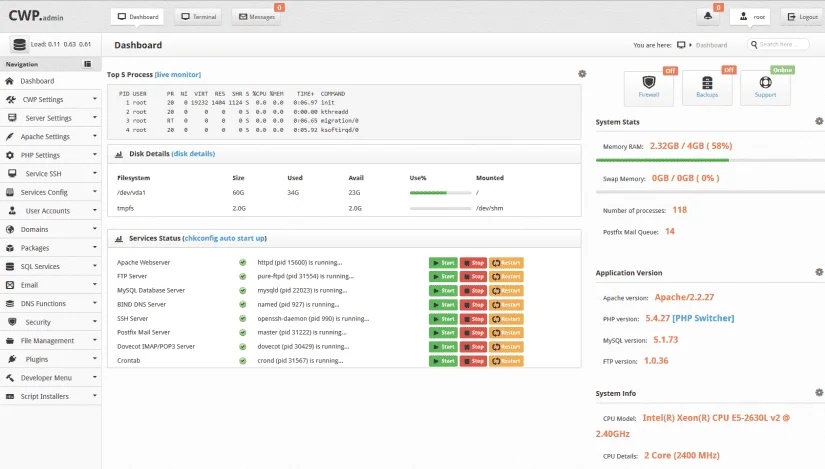Restart the MySQL Database Server
Viewport: 825px width, 469px height.
pyautogui.click(x=506, y=291)
